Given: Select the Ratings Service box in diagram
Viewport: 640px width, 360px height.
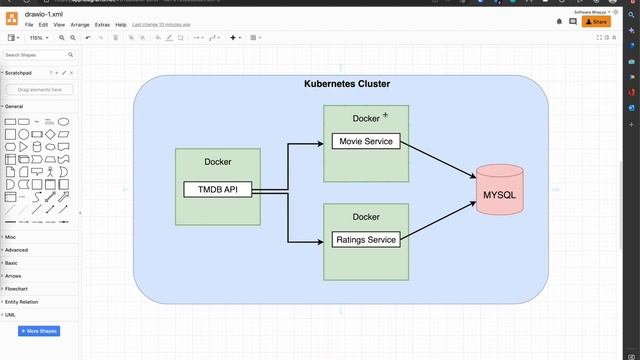Looking at the screenshot, I should [x=366, y=240].
